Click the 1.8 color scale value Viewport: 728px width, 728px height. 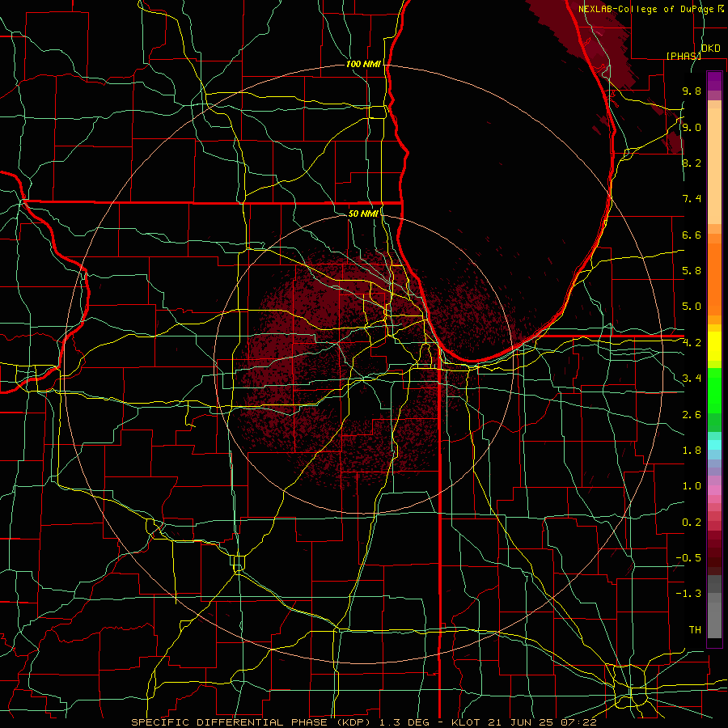[x=692, y=451]
